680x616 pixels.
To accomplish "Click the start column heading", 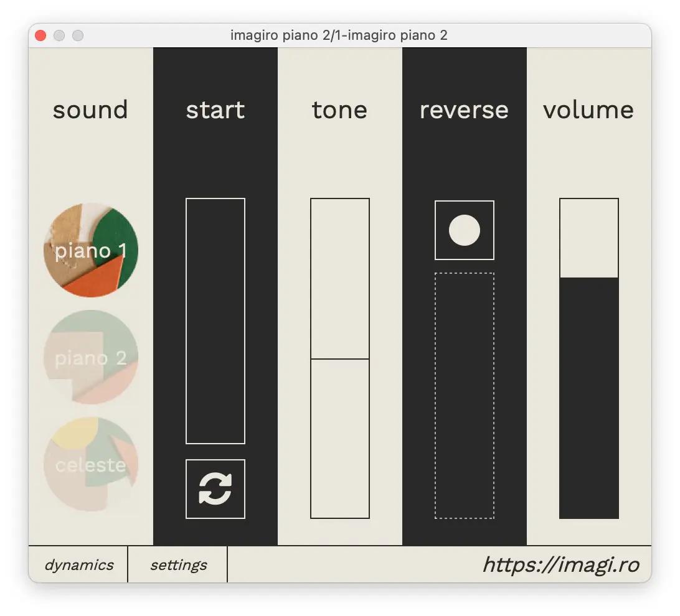I will (215, 110).
